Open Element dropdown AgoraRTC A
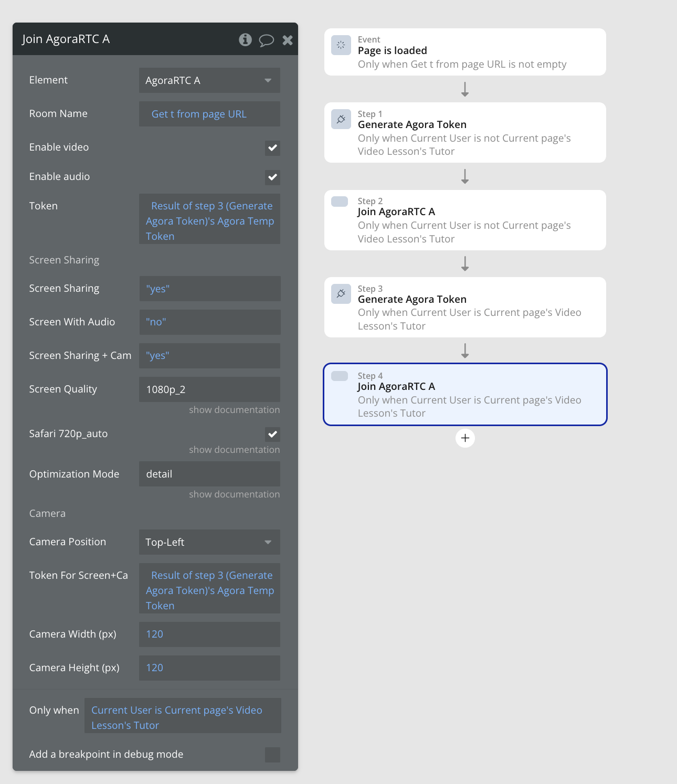 pyautogui.click(x=209, y=80)
